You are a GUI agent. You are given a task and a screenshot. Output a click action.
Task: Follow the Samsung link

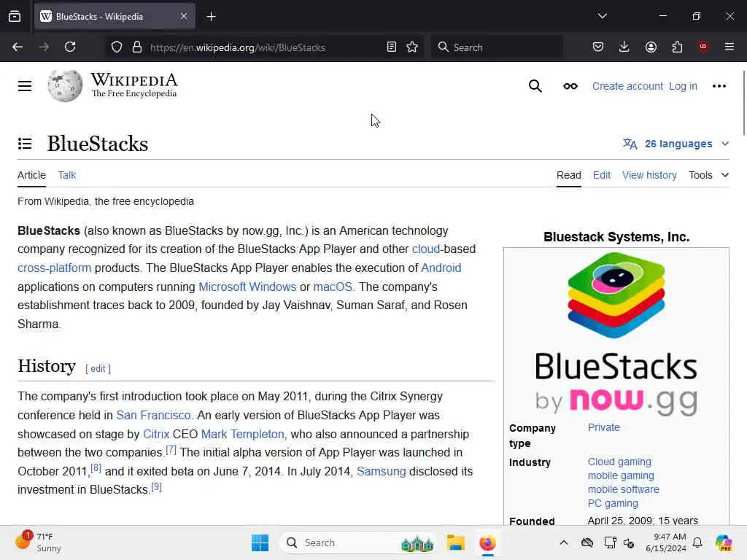[x=381, y=472]
